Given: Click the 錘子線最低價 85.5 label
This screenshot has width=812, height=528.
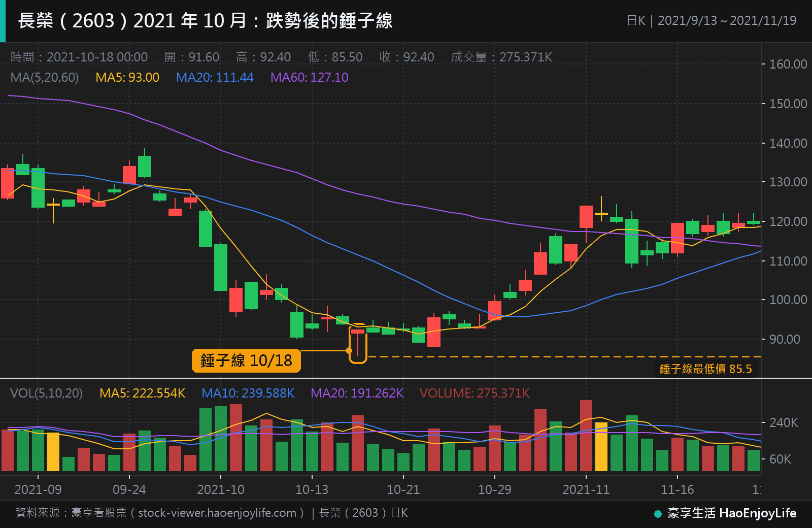Looking at the screenshot, I should pyautogui.click(x=706, y=369).
